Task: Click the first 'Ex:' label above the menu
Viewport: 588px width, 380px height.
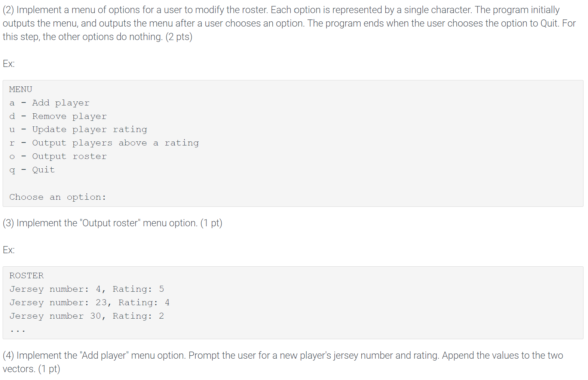Action: pos(9,64)
